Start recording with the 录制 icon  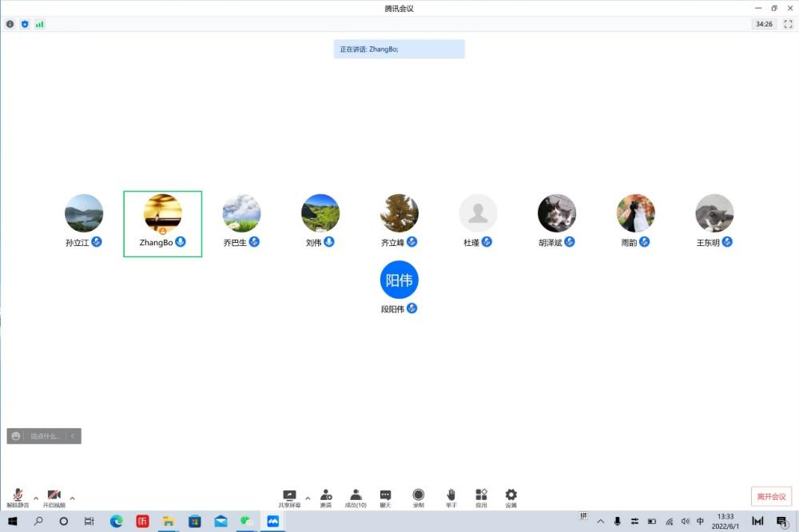click(x=418, y=497)
